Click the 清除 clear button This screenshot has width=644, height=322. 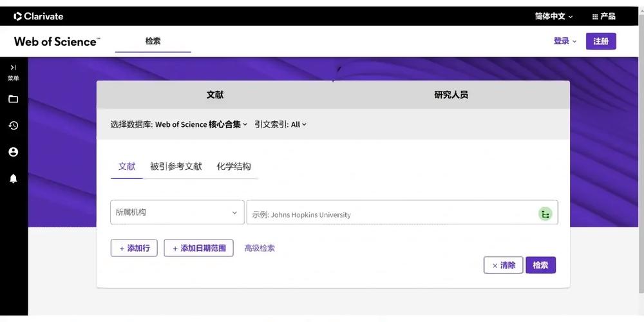(x=503, y=265)
